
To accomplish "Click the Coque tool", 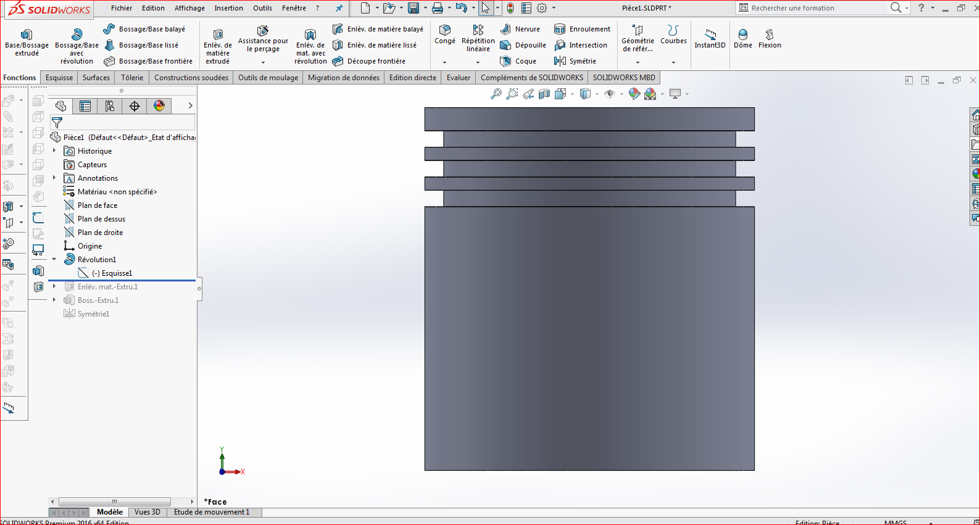I will click(x=518, y=61).
